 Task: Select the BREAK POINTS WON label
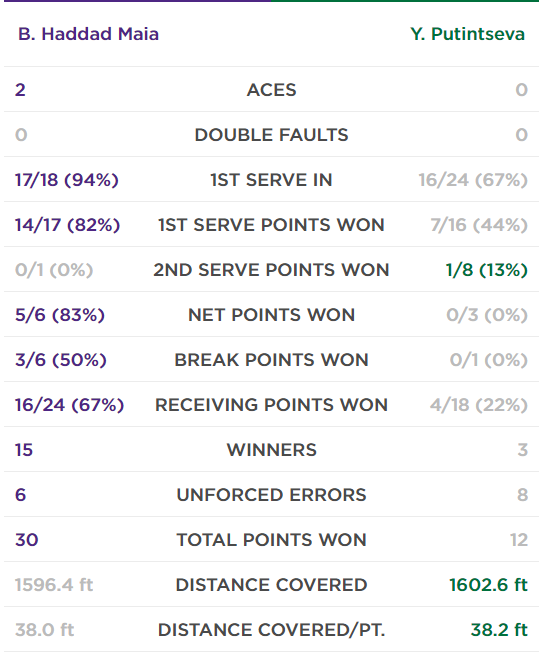click(x=272, y=359)
